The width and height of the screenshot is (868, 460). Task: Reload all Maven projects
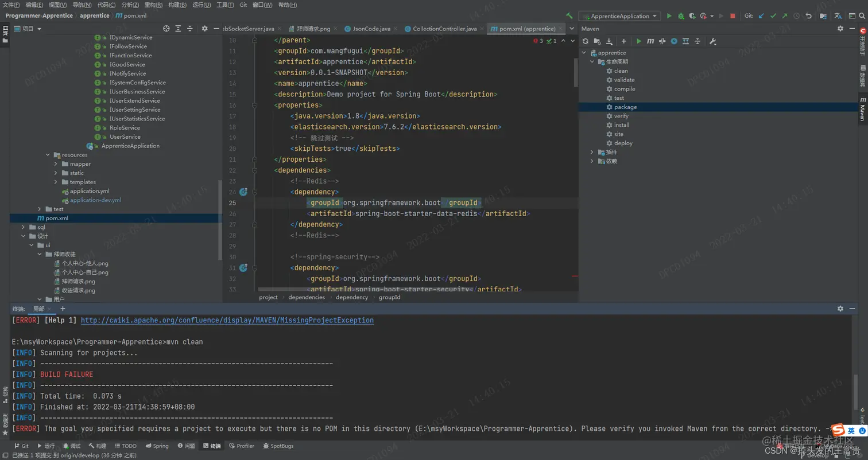(586, 41)
